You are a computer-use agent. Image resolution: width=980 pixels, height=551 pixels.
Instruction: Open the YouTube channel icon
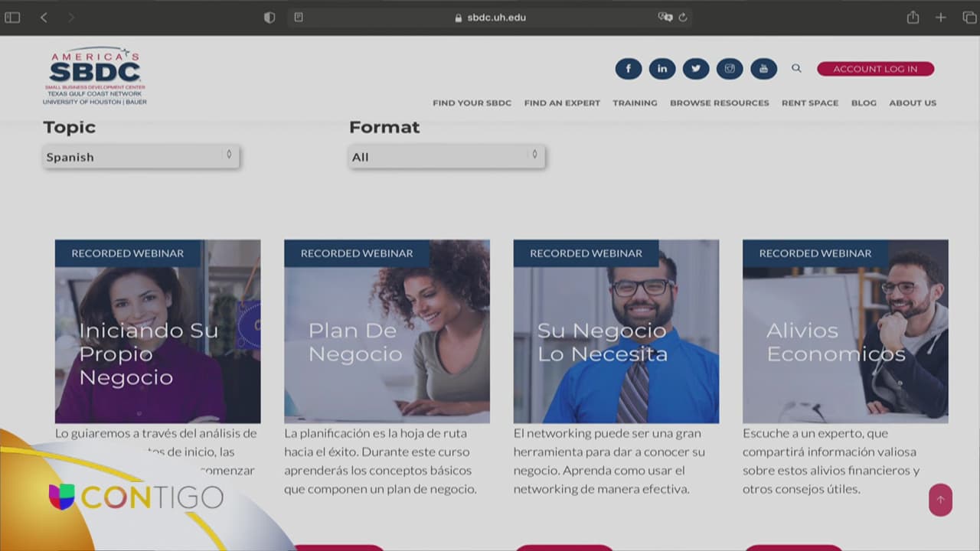pos(763,69)
